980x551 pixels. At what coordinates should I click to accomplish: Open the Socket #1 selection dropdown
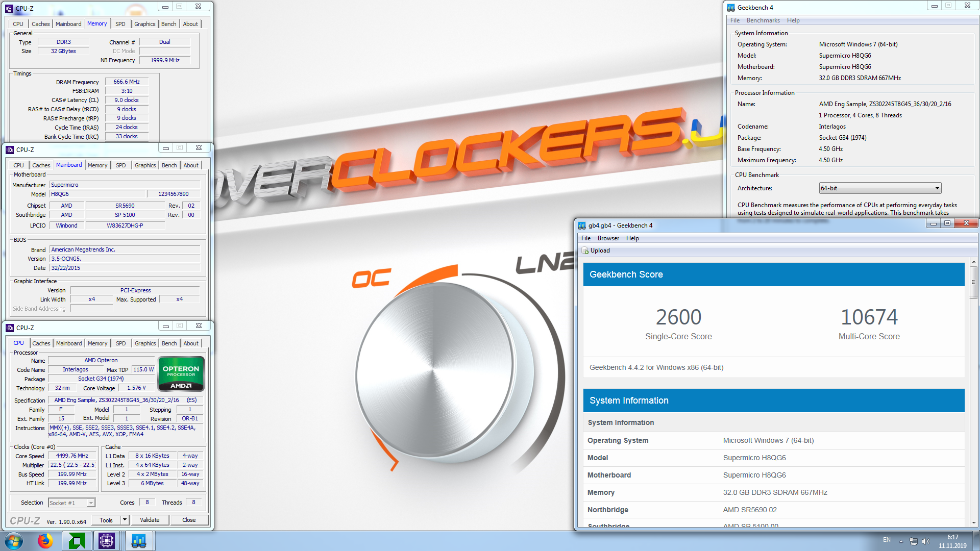point(71,503)
